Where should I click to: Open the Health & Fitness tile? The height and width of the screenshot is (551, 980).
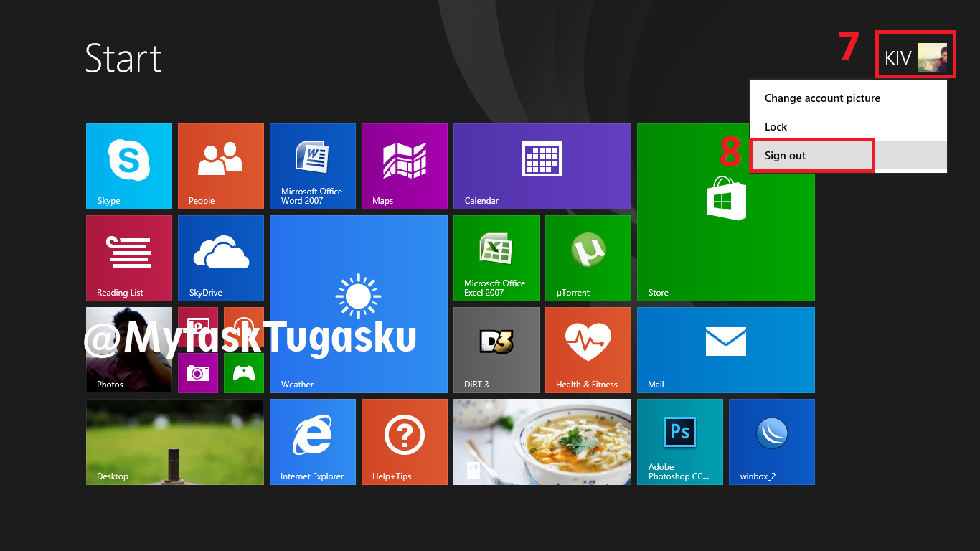click(x=588, y=350)
